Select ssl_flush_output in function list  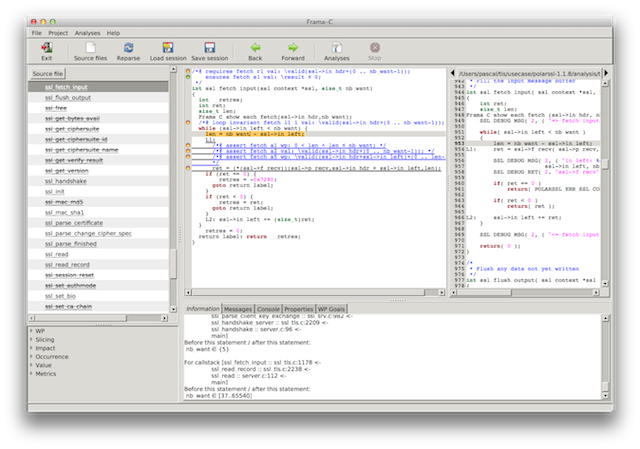pyautogui.click(x=98, y=98)
